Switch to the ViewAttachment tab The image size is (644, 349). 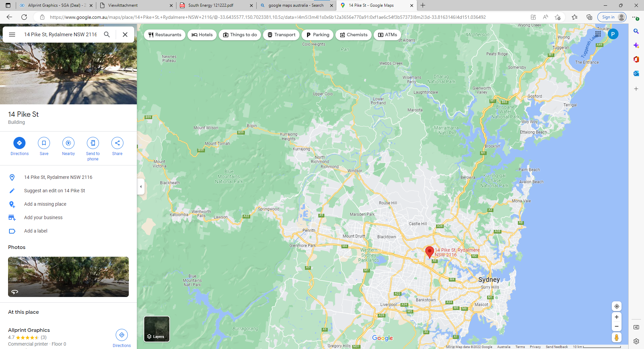click(x=136, y=5)
